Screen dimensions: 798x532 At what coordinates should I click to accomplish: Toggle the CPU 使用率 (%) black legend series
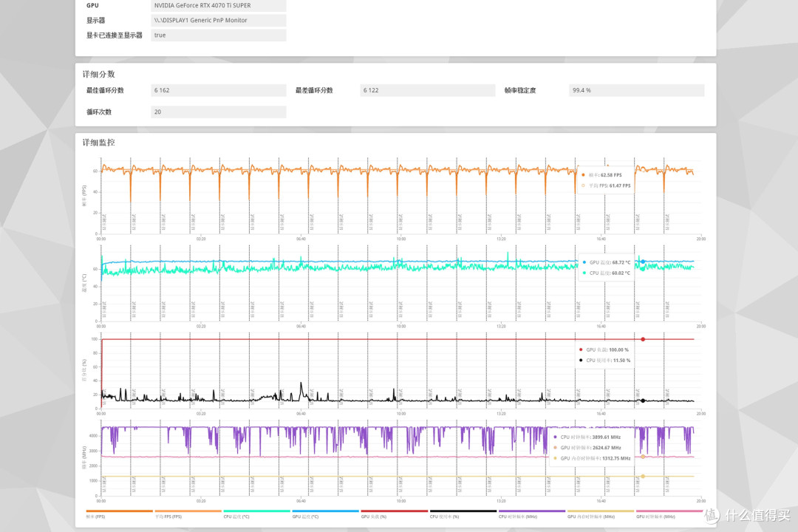click(x=463, y=514)
